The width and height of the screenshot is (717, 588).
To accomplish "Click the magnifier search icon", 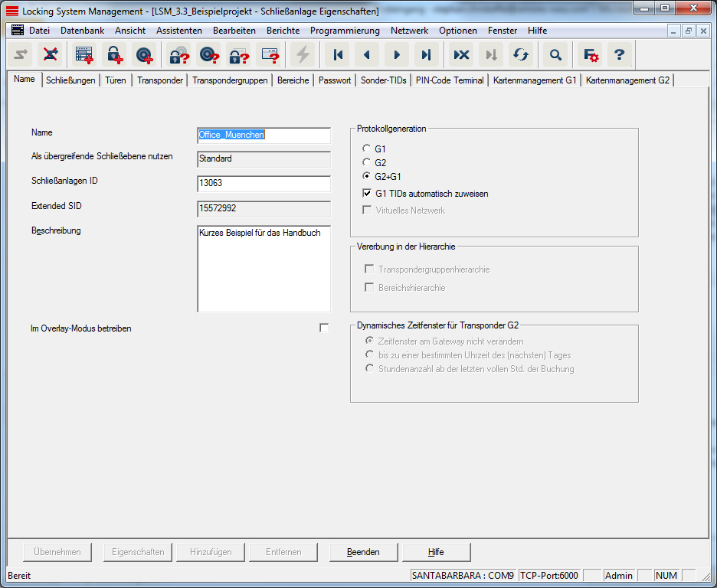I will click(555, 55).
